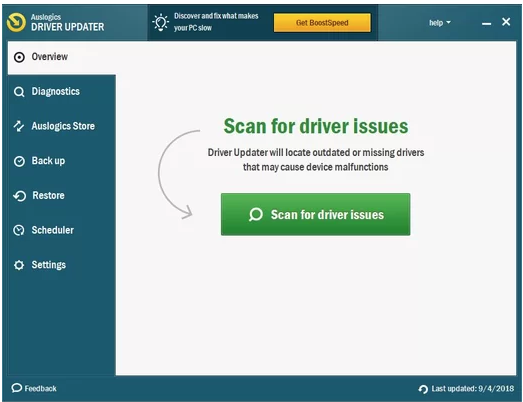Open the Auslogics Store section

[62, 126]
